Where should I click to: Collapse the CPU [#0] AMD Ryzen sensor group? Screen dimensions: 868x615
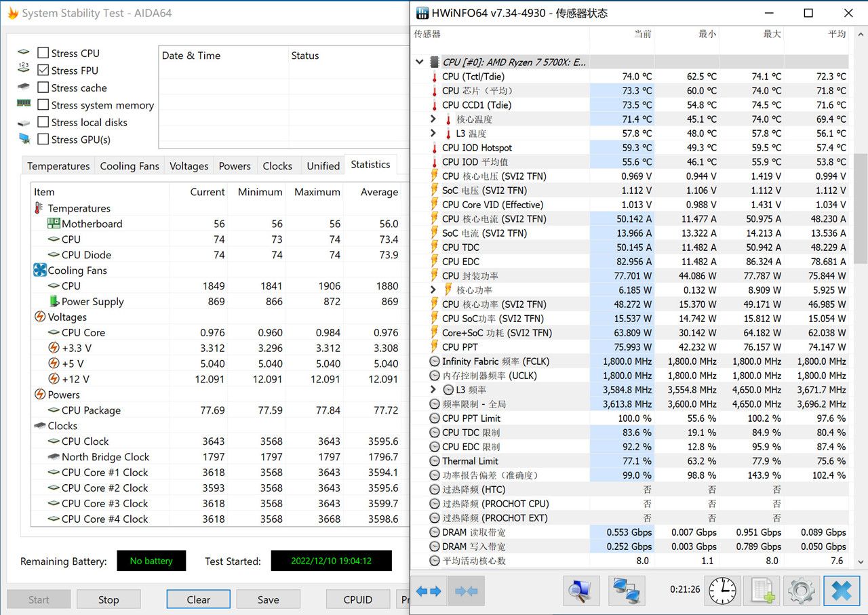coord(420,62)
